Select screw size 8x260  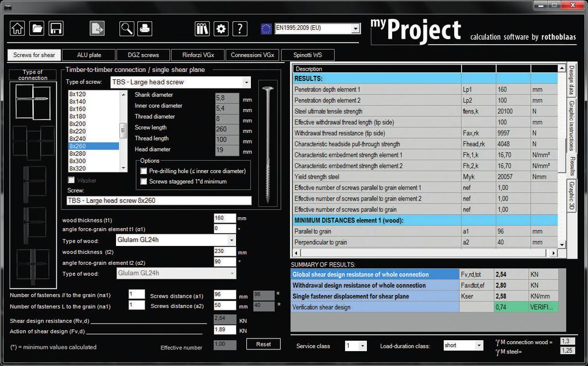point(94,146)
